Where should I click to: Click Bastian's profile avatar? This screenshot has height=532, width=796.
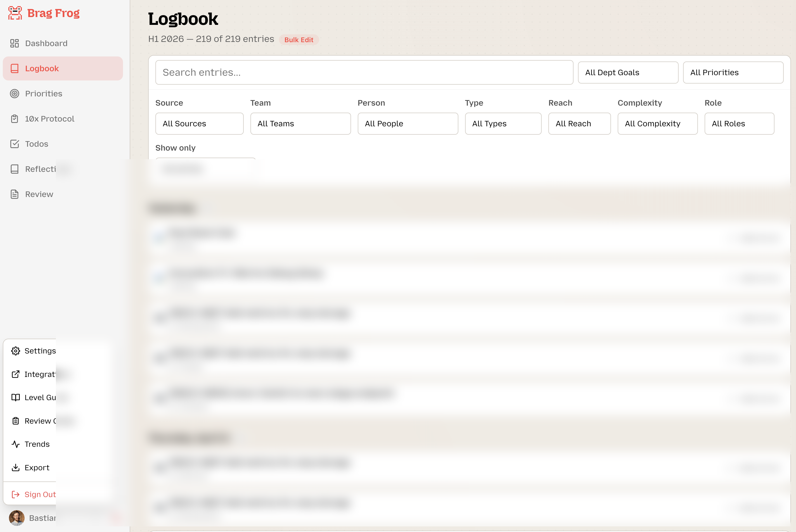[x=16, y=518]
